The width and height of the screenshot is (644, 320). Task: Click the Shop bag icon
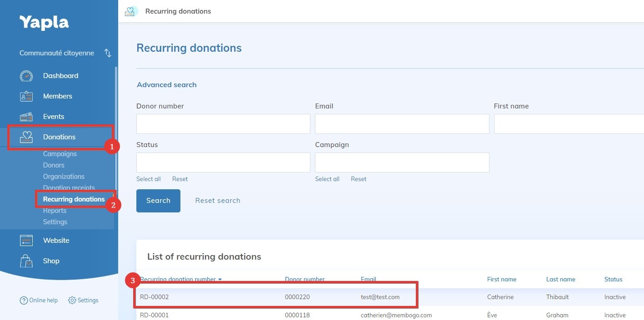coord(26,261)
